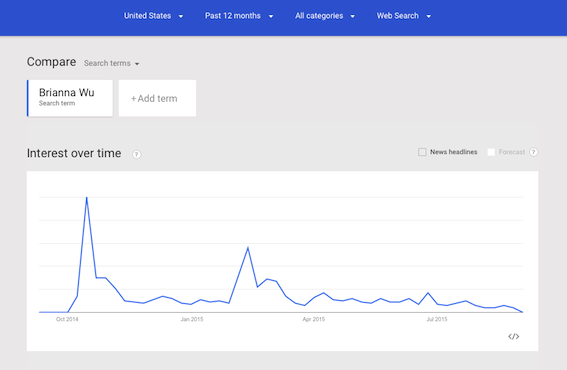This screenshot has width=567, height=370.
Task: Click the highest peak on the chart line
Action: (x=86, y=198)
